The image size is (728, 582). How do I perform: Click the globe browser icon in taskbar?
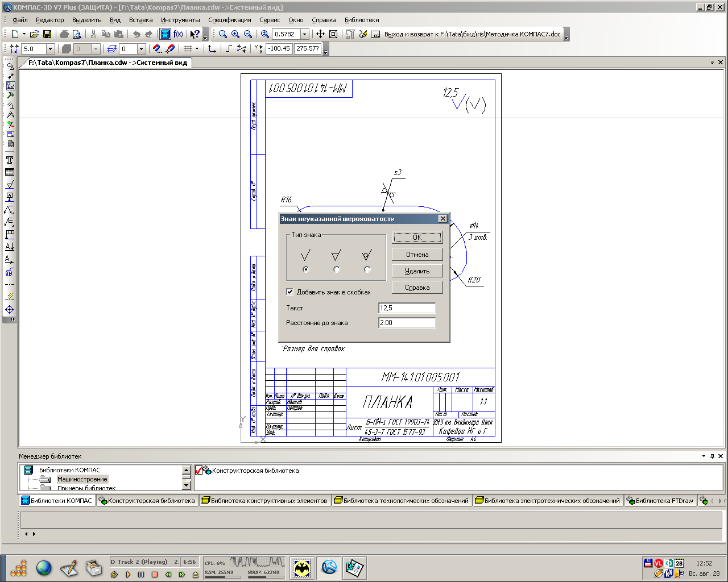click(44, 568)
